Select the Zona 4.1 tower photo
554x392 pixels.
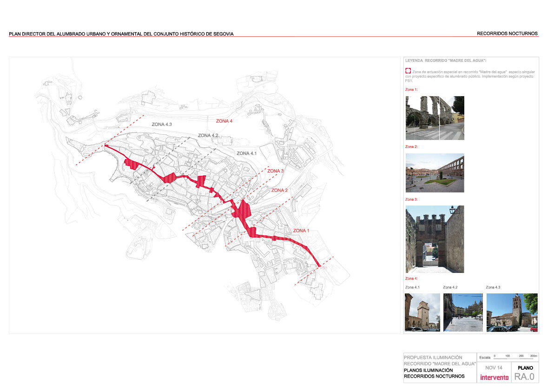(422, 312)
